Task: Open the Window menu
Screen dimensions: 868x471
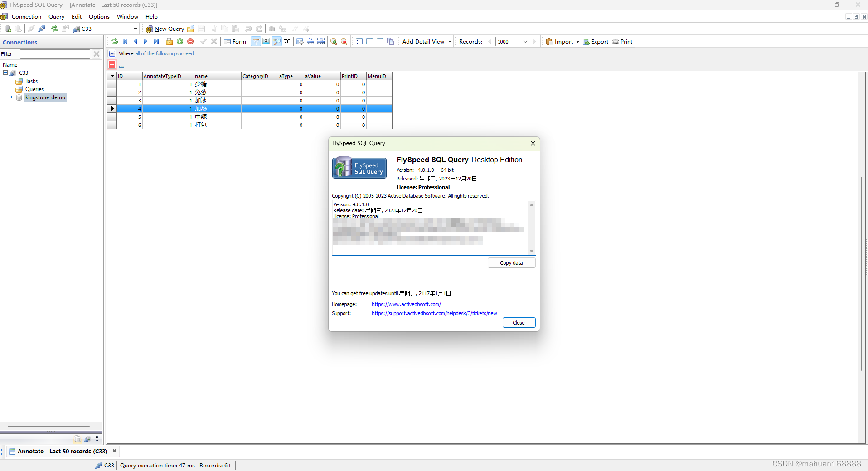Action: click(x=127, y=17)
